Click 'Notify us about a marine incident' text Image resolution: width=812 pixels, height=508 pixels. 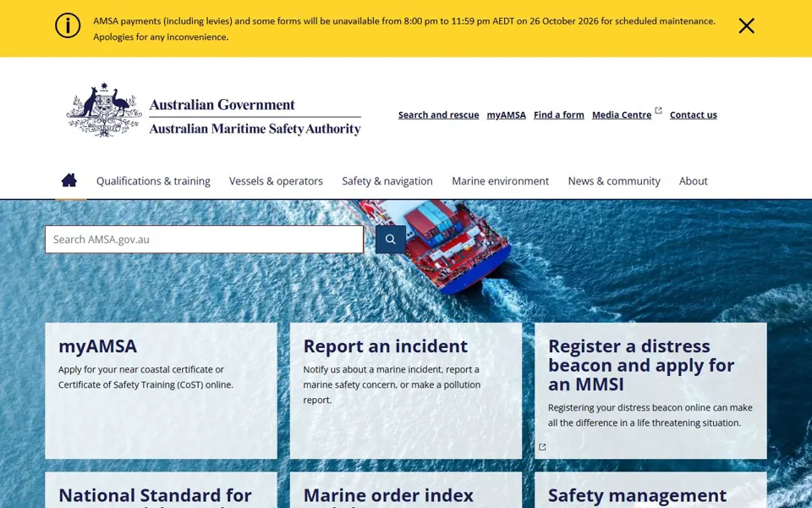pyautogui.click(x=372, y=370)
